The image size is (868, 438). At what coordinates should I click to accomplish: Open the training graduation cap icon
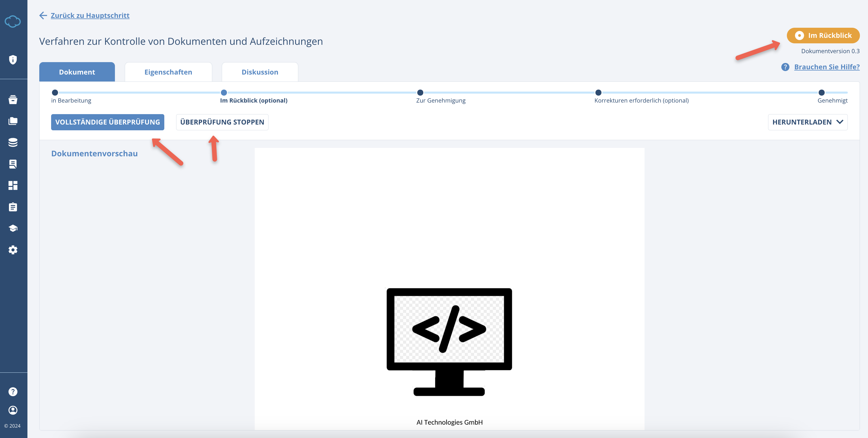click(13, 228)
